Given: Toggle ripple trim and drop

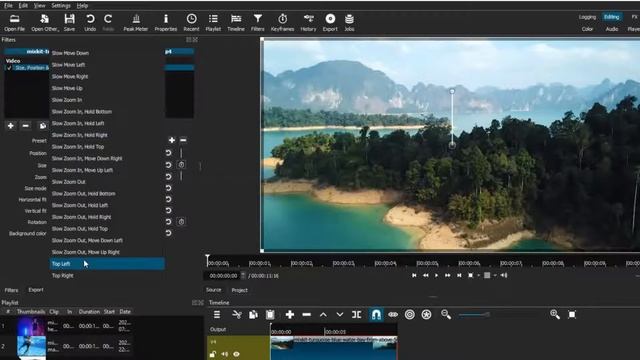Looking at the screenshot, I should coord(409,315).
